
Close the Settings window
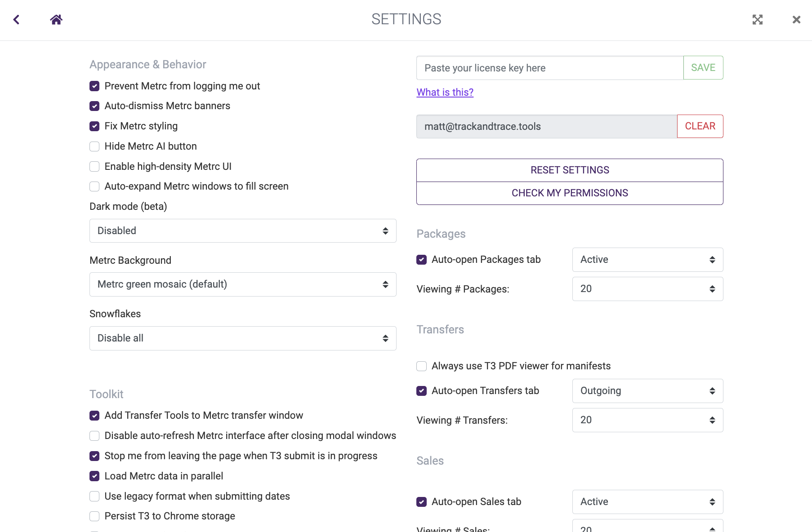796,20
